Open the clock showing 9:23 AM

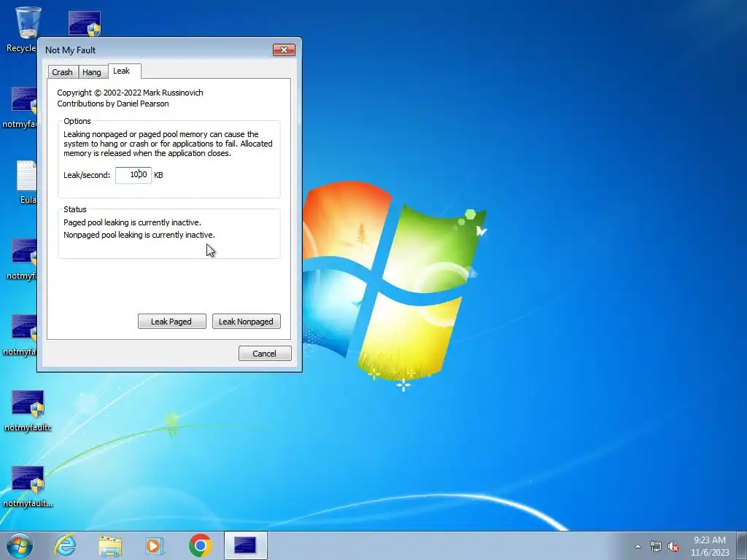point(710,546)
